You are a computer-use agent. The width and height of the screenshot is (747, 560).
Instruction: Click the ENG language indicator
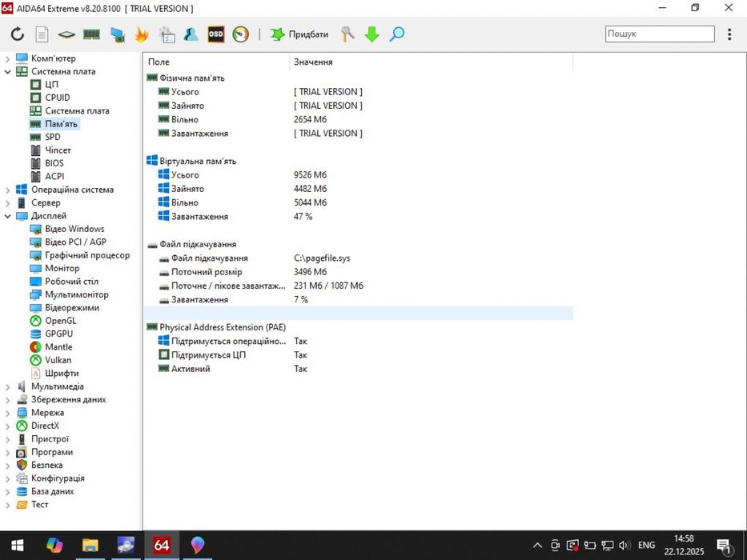[x=646, y=546]
